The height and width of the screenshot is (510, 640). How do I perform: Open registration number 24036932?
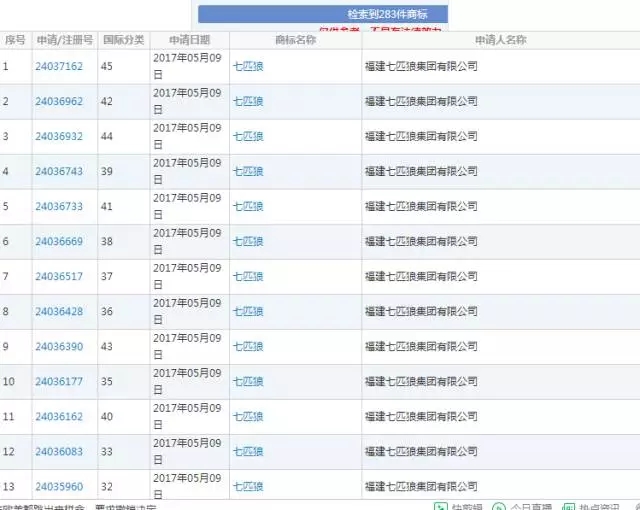[59, 136]
